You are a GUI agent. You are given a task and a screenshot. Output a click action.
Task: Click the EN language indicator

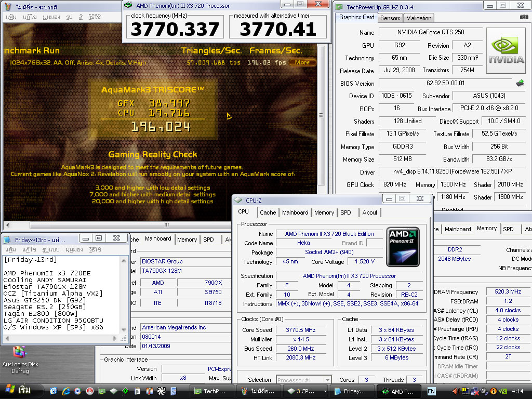(x=431, y=391)
